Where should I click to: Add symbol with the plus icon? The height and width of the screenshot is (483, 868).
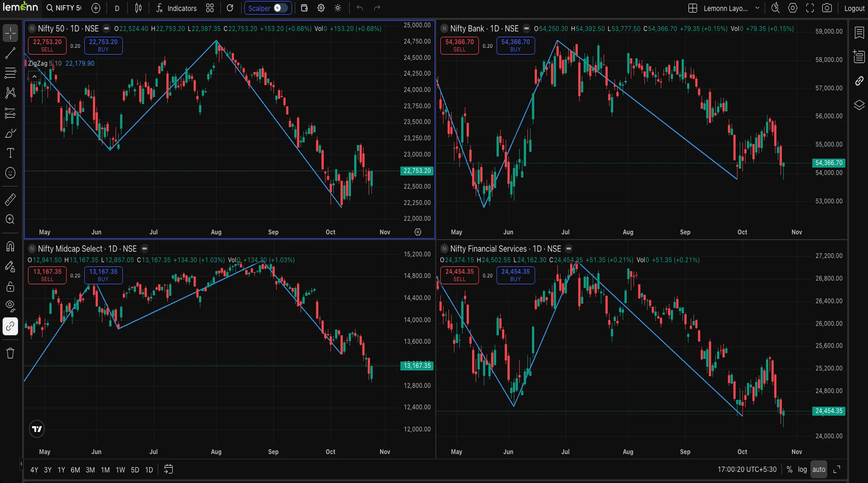(96, 8)
